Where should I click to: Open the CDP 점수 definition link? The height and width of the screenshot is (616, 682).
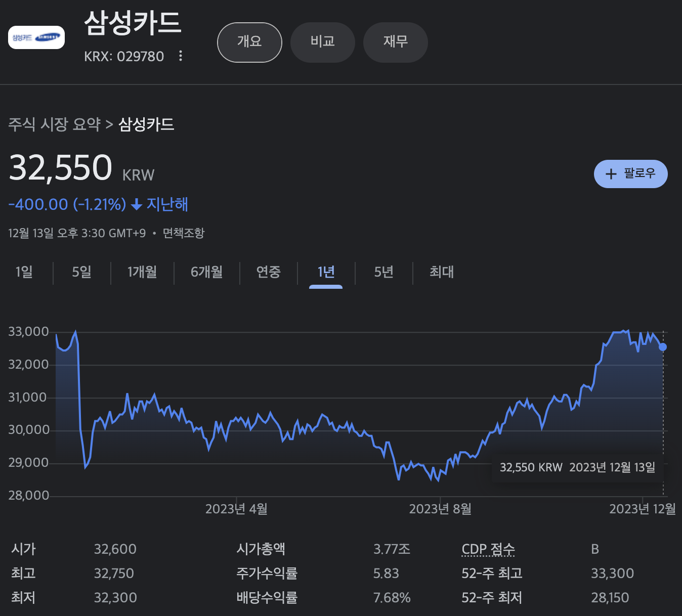[x=488, y=549]
